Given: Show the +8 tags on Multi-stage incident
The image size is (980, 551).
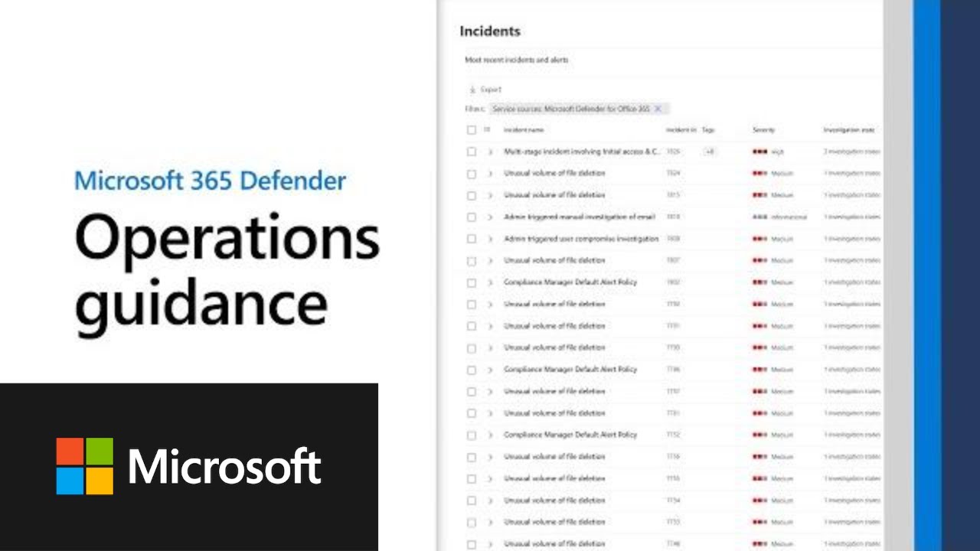Looking at the screenshot, I should (709, 152).
